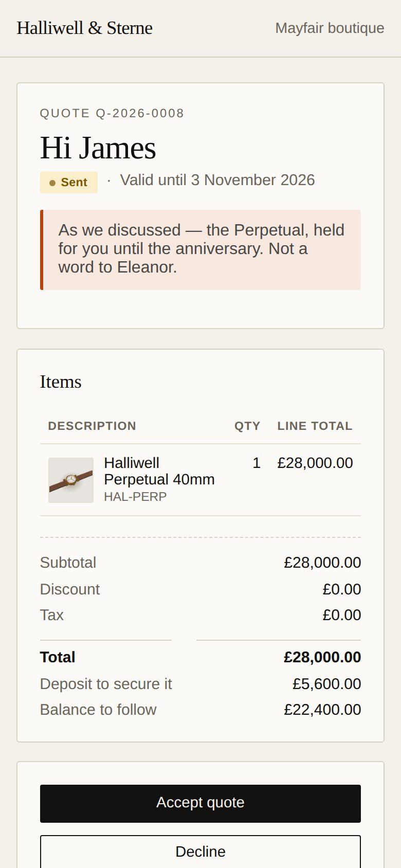Click the Qty column header
Image resolution: width=401 pixels, height=868 pixels.
247,426
